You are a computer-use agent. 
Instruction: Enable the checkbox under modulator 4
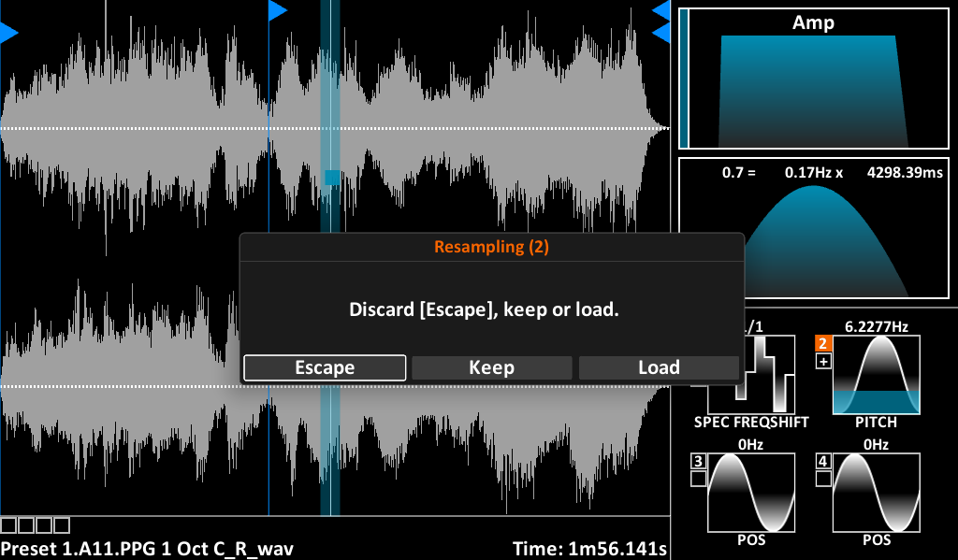(x=823, y=479)
